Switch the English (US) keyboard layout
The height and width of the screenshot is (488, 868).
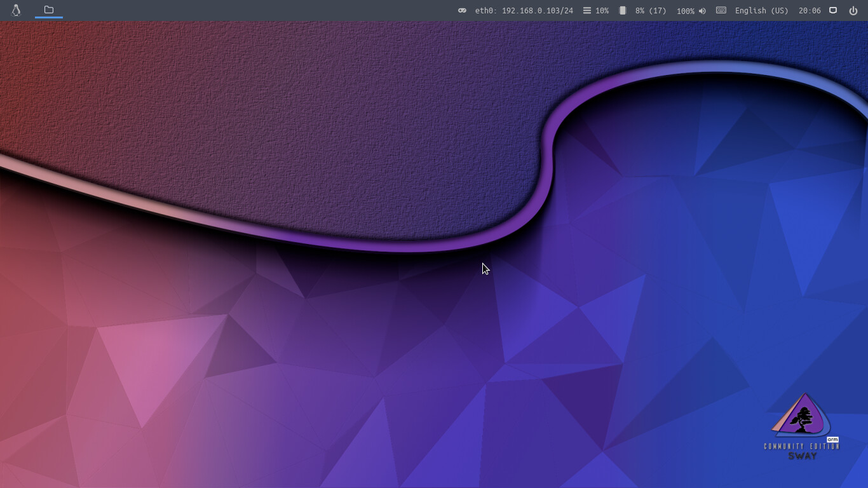(x=762, y=11)
